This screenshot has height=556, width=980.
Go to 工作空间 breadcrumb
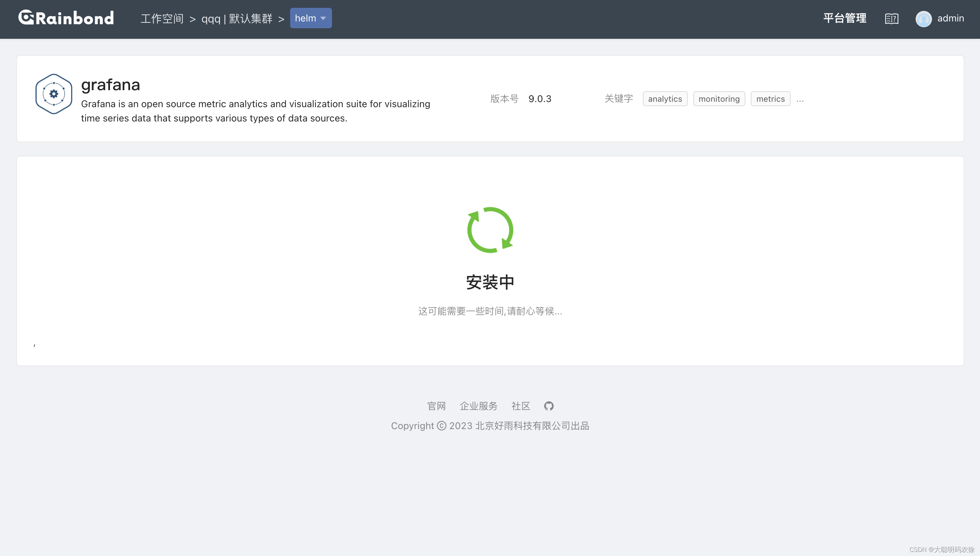162,18
